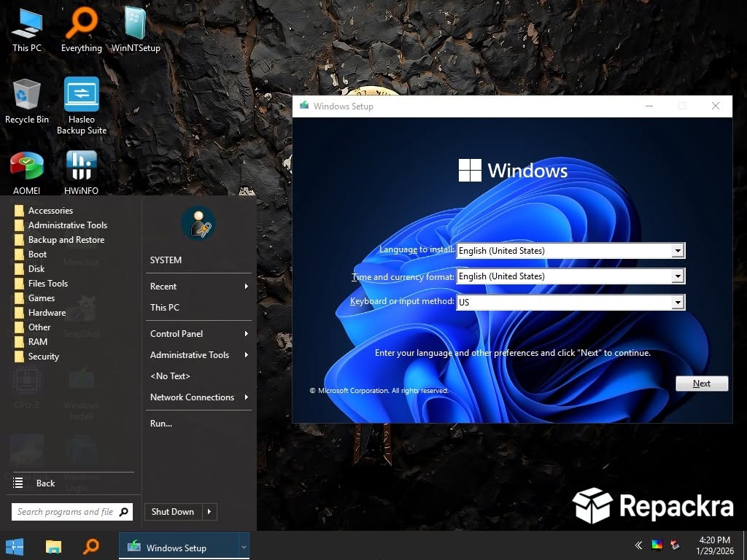
Task: Open the taskbar Windows Setup dropdown arrow
Action: [244, 547]
